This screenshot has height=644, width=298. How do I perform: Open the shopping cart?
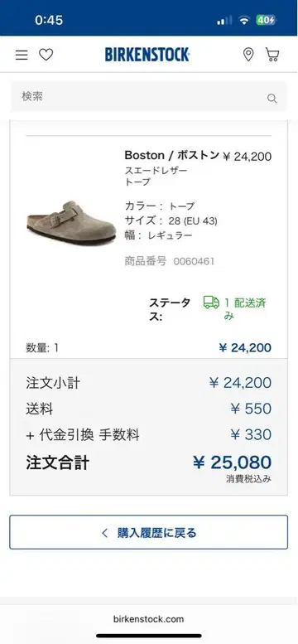[272, 54]
